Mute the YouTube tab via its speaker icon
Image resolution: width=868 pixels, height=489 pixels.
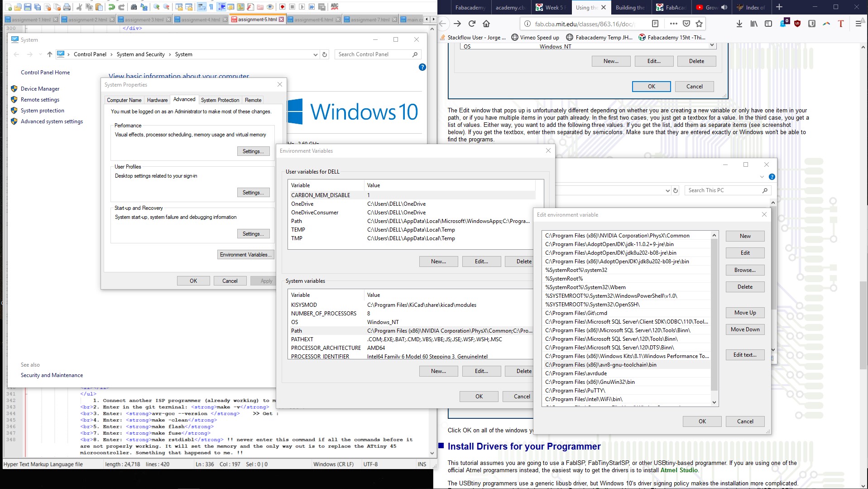[x=724, y=7]
